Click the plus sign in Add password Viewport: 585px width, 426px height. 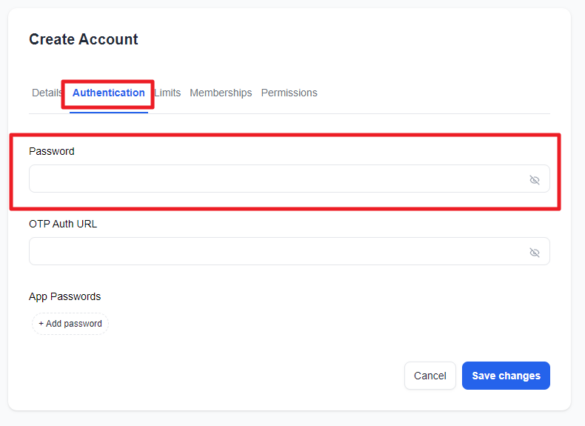coord(41,324)
